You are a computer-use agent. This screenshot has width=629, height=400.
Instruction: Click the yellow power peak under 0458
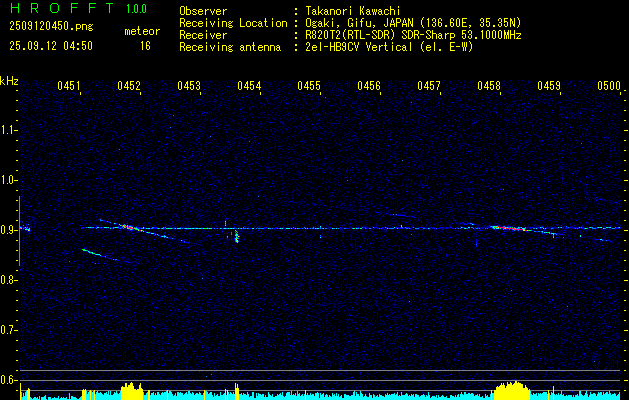pyautogui.click(x=511, y=390)
